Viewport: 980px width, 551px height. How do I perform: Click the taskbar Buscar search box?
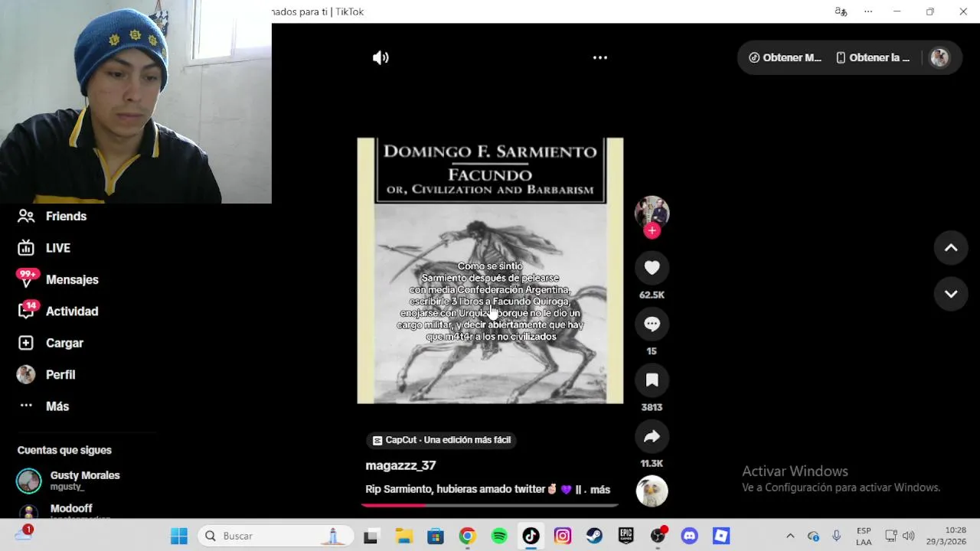point(276,536)
